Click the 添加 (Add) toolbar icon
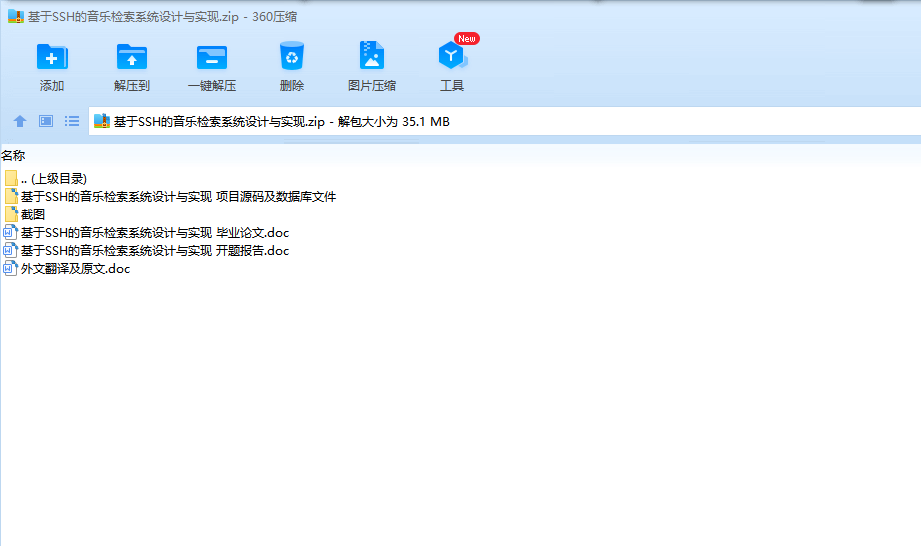 point(52,57)
